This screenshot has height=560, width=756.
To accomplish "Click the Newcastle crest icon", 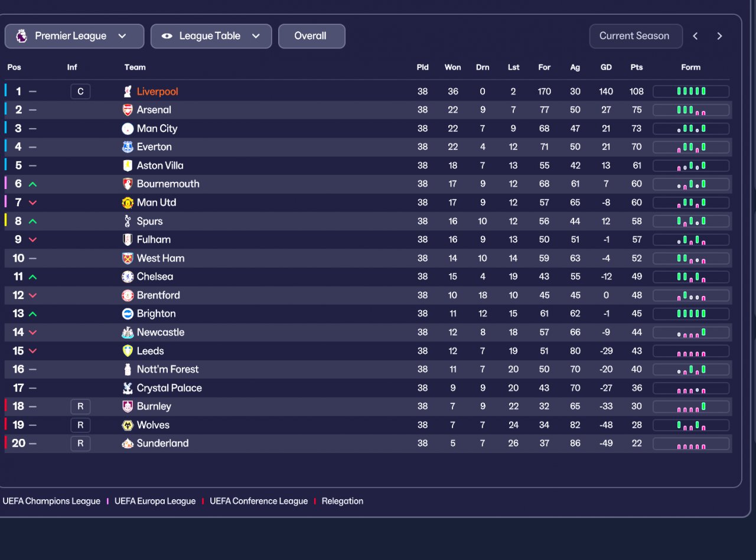I will pyautogui.click(x=128, y=333).
